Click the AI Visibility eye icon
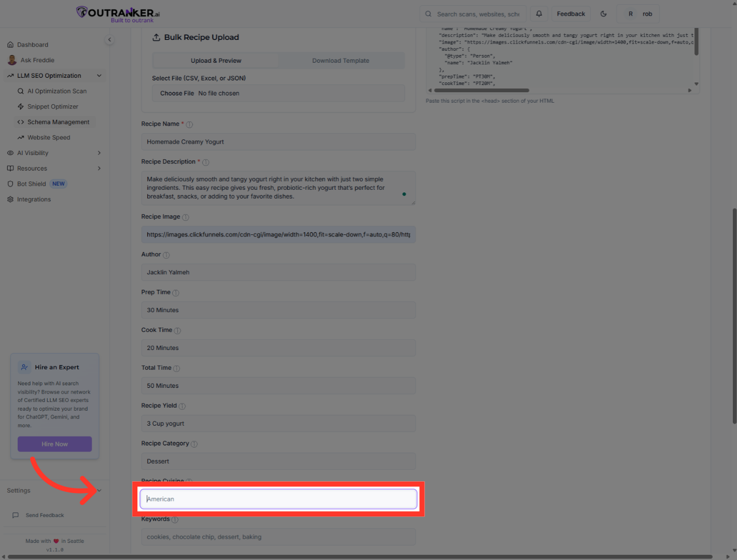The image size is (737, 560). (10, 153)
